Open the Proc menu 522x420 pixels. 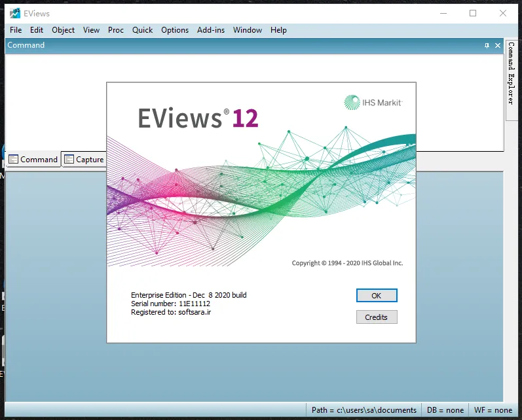point(115,30)
